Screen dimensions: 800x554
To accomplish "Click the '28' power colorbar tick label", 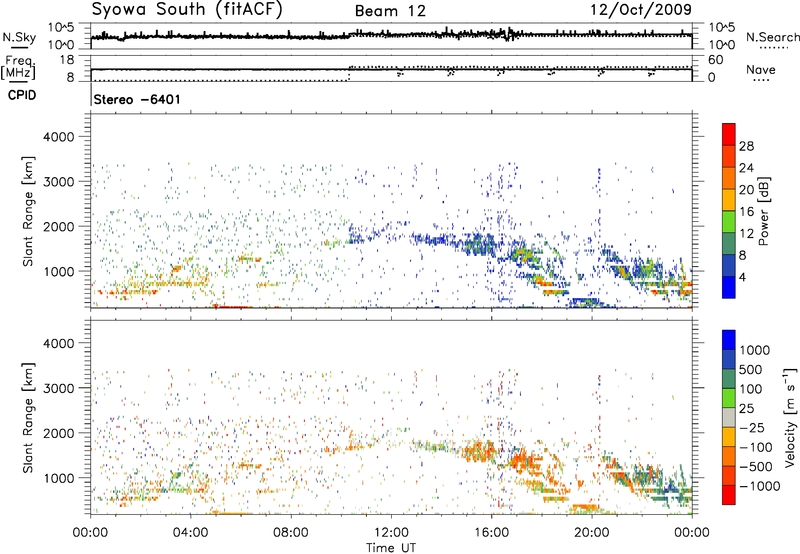I will pos(746,146).
